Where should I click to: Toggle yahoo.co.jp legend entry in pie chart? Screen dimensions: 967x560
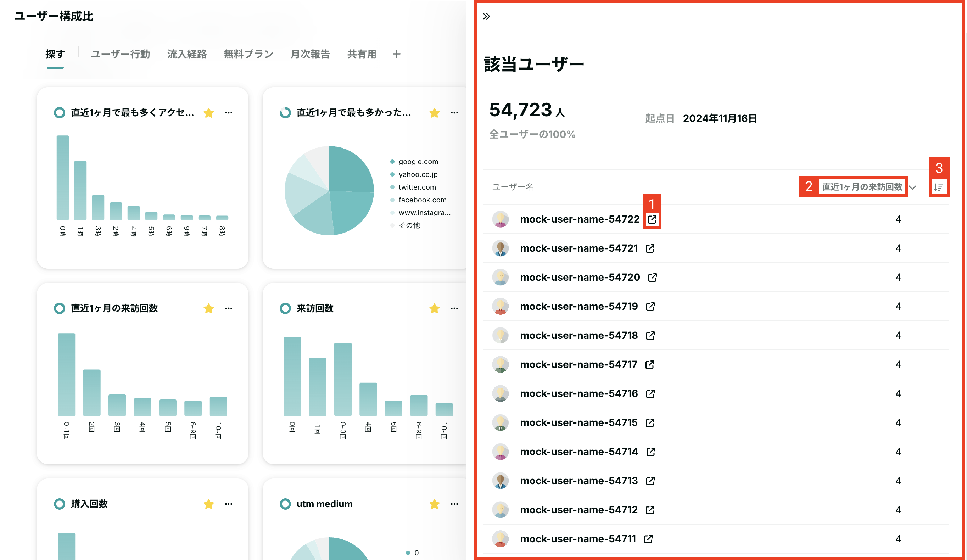click(x=414, y=174)
